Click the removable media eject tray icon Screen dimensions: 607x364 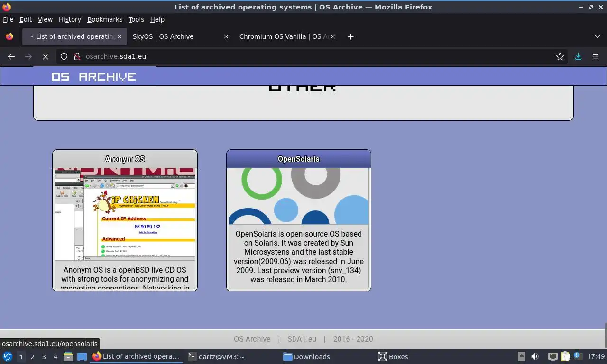[521, 356]
